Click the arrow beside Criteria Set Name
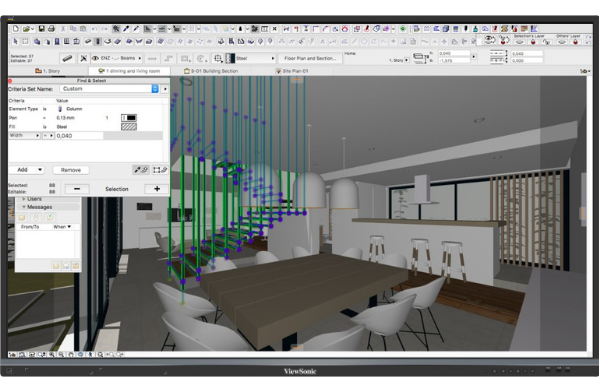Viewport: 599px width, 387px height. coord(165,89)
